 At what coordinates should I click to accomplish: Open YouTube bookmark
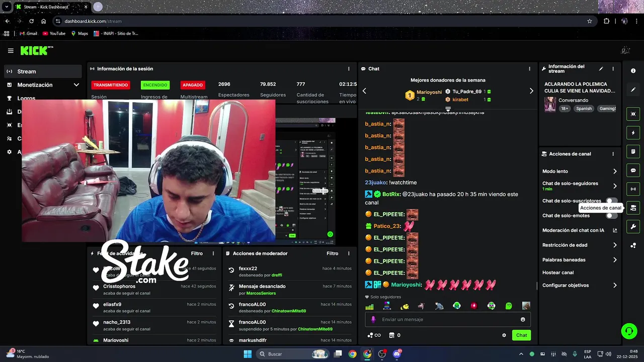[x=54, y=34]
